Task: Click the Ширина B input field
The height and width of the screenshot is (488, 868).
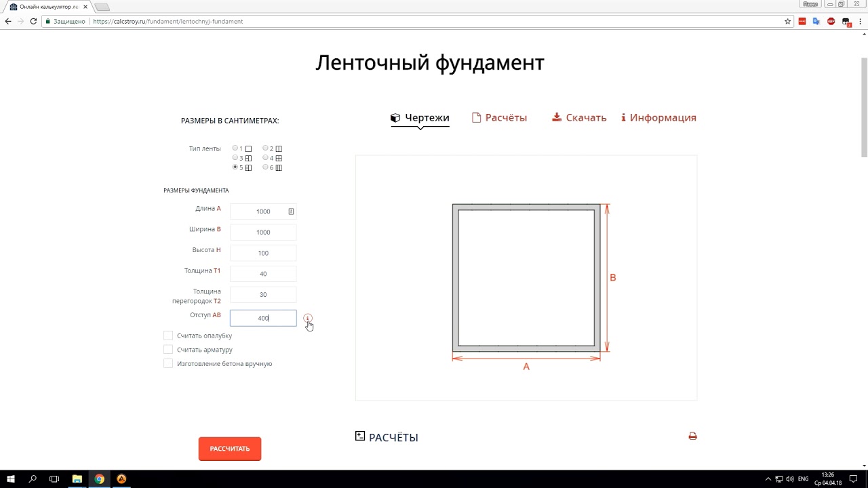Action: 263,232
